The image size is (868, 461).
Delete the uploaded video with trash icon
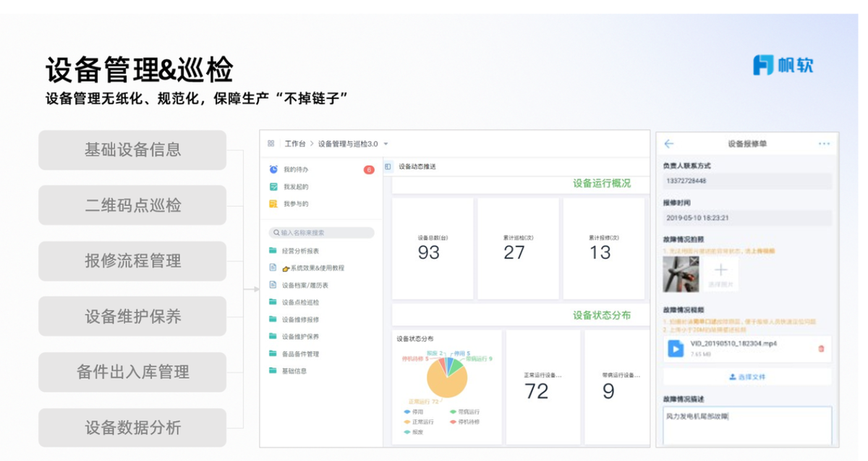click(821, 349)
